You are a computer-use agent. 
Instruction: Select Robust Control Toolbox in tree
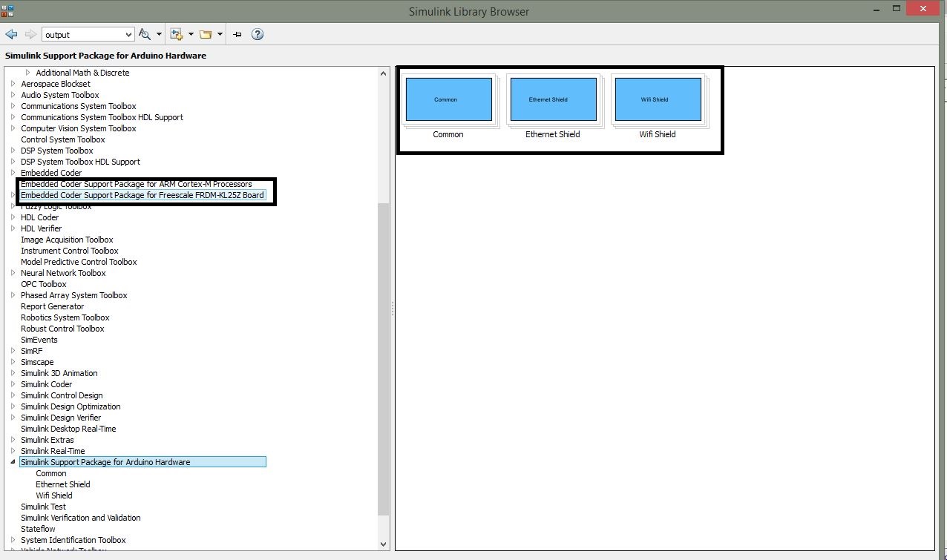(x=62, y=329)
